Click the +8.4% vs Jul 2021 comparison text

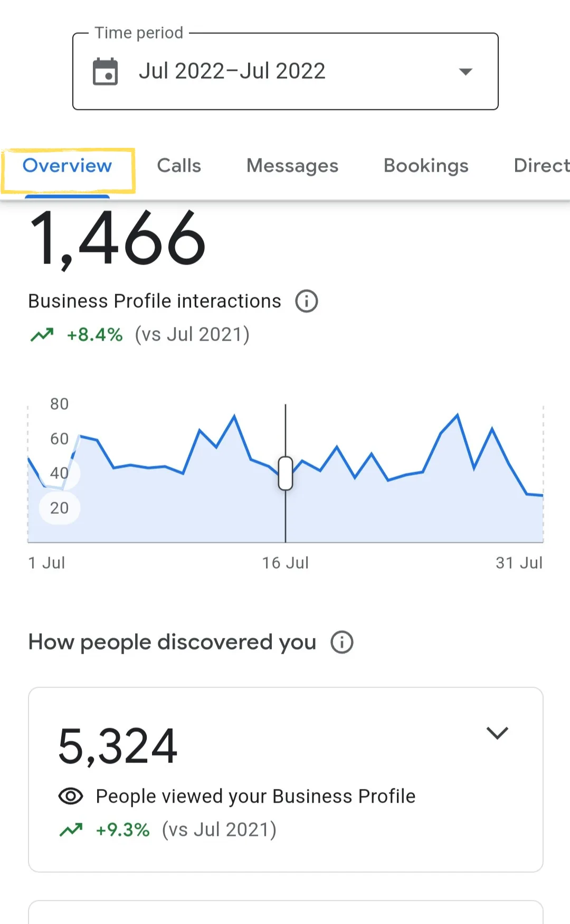tap(158, 334)
